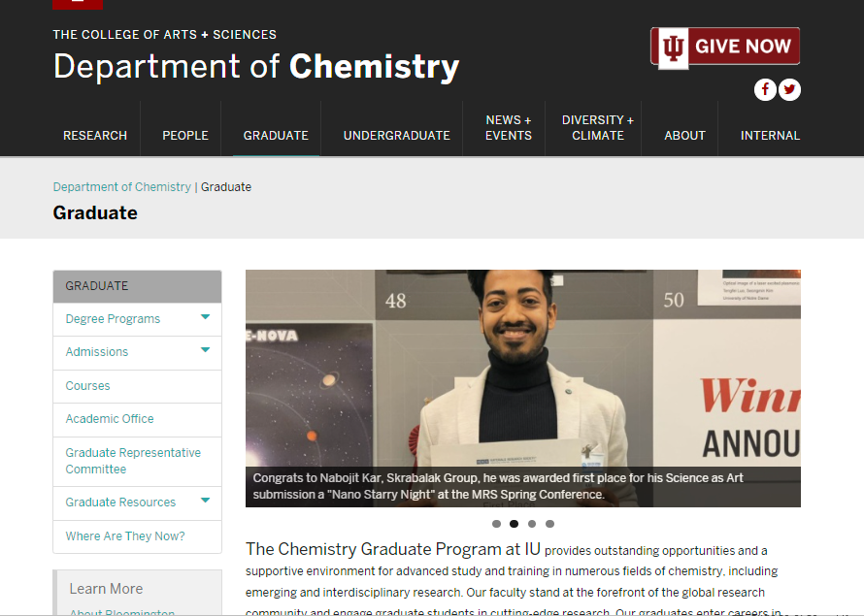The width and height of the screenshot is (864, 616).
Task: Select the fourth carousel slide dot
Action: point(549,524)
